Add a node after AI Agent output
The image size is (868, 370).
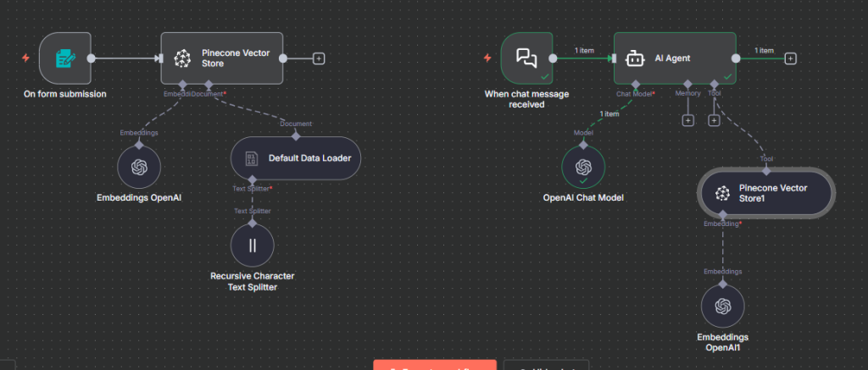[x=790, y=58]
